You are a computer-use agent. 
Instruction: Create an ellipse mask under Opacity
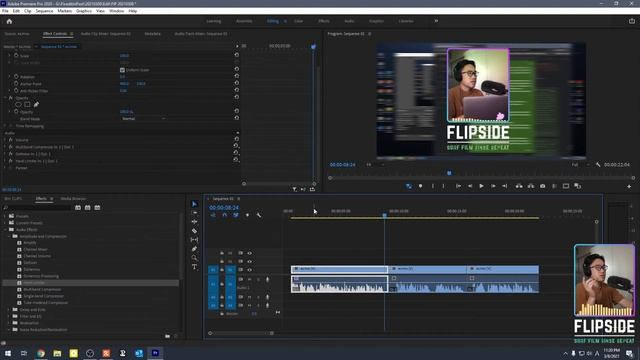[x=18, y=104]
